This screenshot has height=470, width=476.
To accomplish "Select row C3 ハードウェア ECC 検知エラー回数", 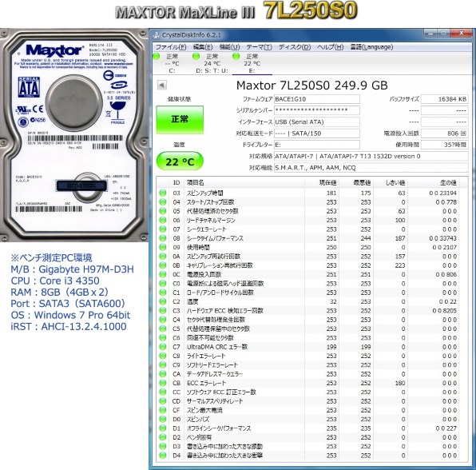I will 307,311.
